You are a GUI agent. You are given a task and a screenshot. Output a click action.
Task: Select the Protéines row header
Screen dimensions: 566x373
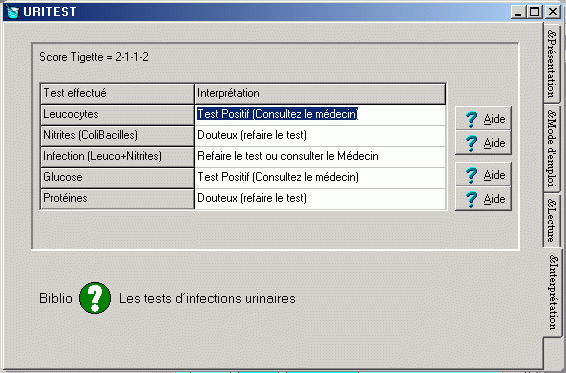pos(117,199)
